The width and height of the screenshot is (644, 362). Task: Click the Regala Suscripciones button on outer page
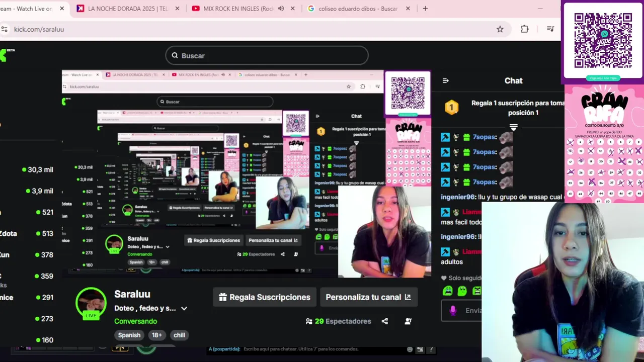(265, 297)
